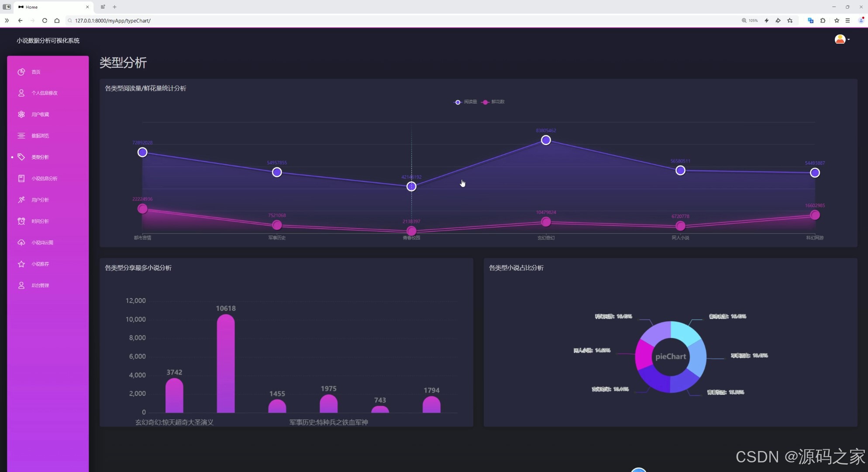Select 个人信息修改 menu item
This screenshot has height=472, width=868.
click(44, 93)
